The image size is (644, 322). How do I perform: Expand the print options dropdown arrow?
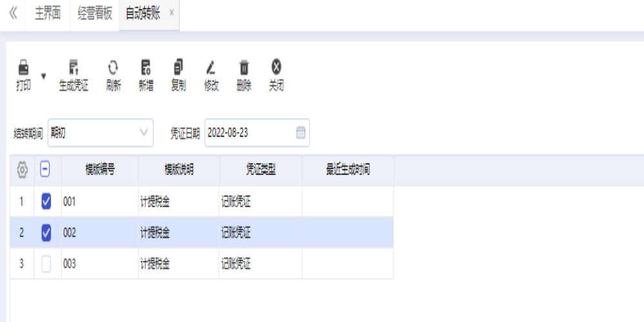[x=44, y=76]
